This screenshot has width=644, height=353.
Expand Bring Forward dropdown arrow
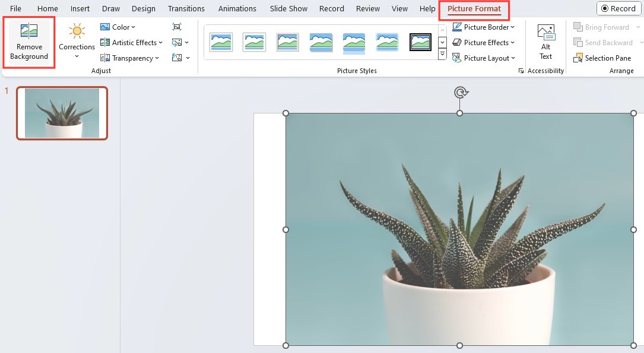click(x=638, y=27)
